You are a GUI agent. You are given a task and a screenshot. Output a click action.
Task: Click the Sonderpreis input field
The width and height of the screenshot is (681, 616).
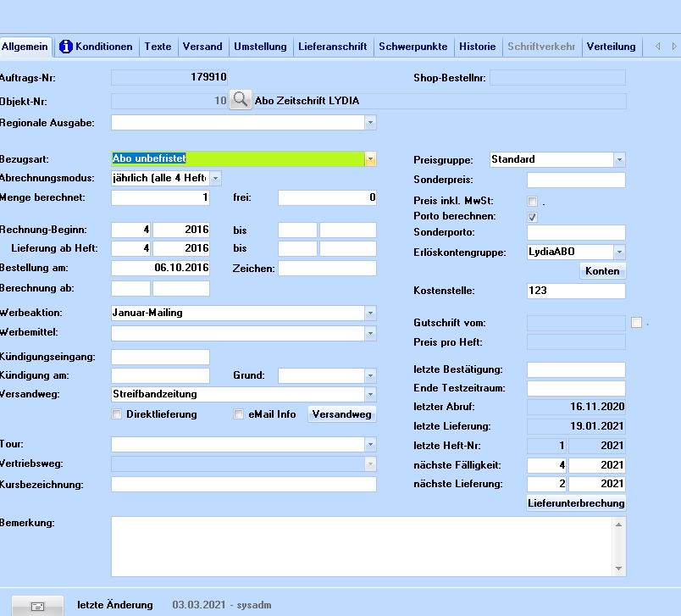[x=576, y=180]
